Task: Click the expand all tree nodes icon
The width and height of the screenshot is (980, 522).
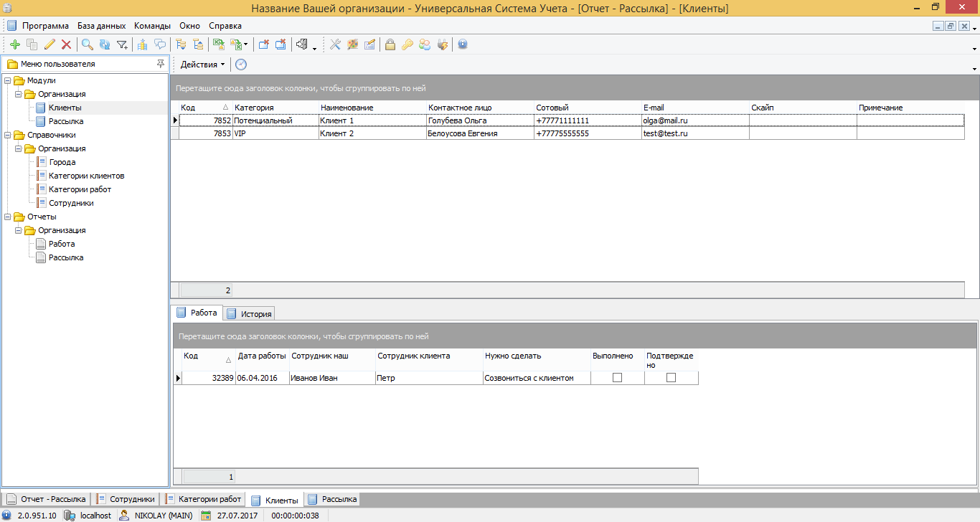Action: click(x=181, y=44)
